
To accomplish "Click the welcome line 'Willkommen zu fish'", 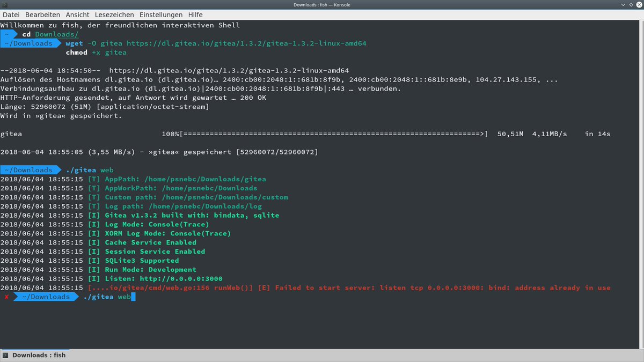I will pos(120,25).
